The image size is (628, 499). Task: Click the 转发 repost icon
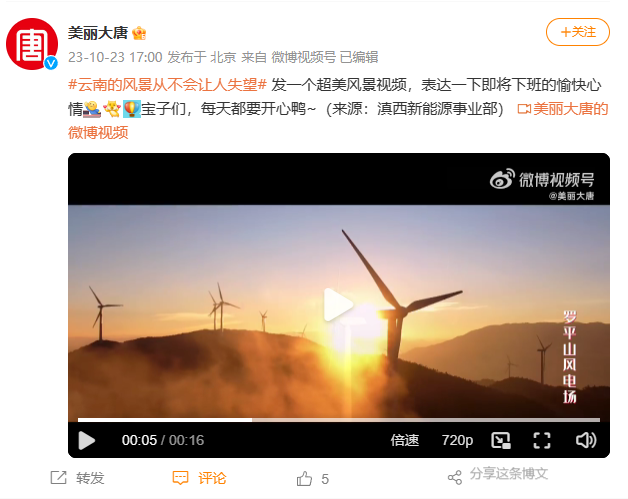[x=58, y=478]
